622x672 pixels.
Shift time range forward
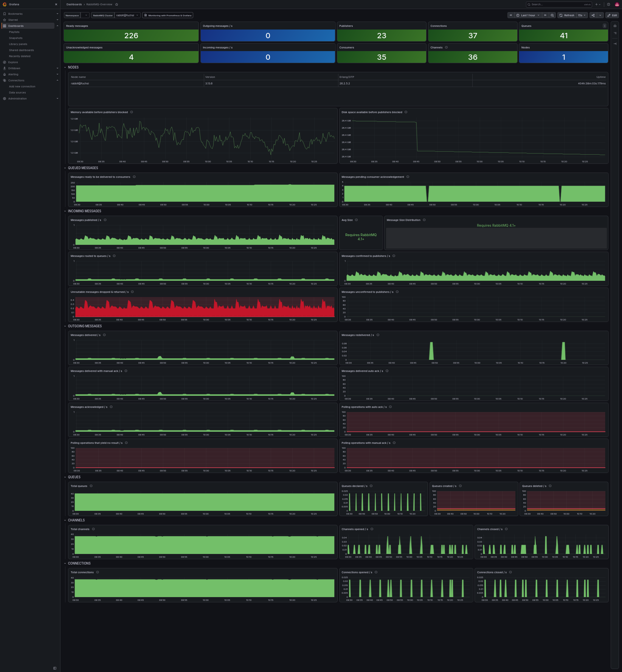545,15
